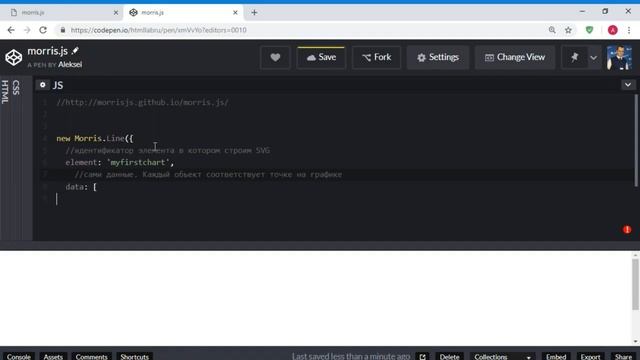The width and height of the screenshot is (640, 360).
Task: Reload the current page
Action: pos(43,30)
